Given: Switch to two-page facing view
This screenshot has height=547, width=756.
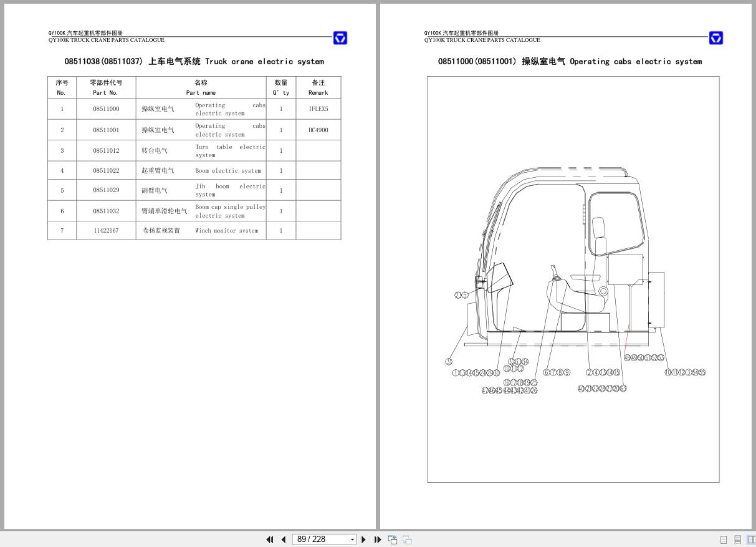Looking at the screenshot, I should pyautogui.click(x=751, y=540).
